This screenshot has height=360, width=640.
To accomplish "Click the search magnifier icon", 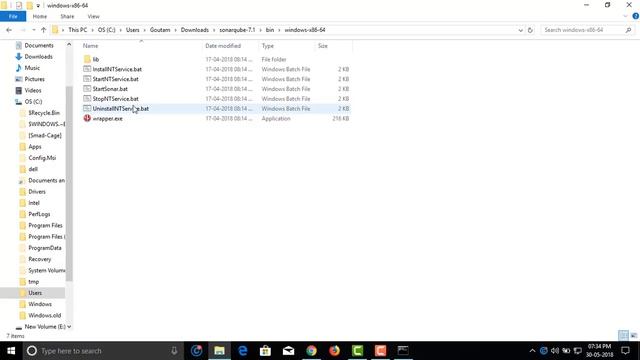I will (628, 30).
